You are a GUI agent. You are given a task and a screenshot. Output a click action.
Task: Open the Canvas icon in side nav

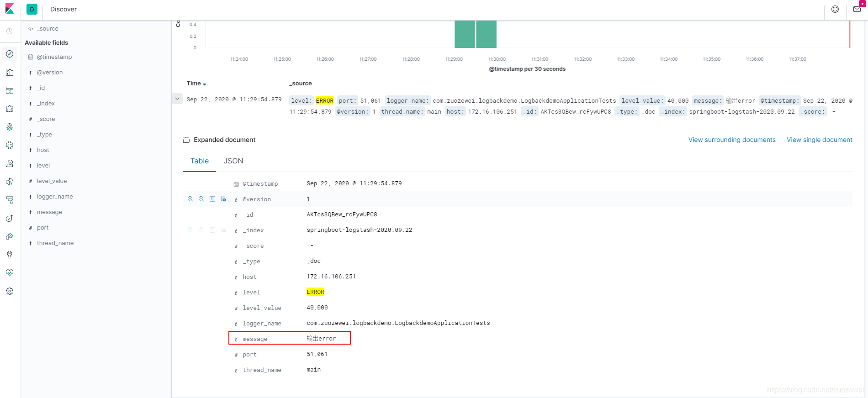tap(10, 109)
